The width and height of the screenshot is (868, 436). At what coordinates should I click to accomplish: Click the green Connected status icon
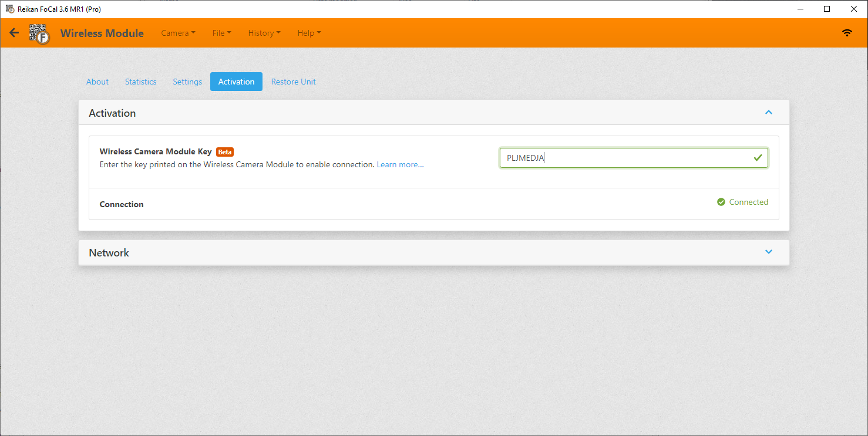coord(721,202)
